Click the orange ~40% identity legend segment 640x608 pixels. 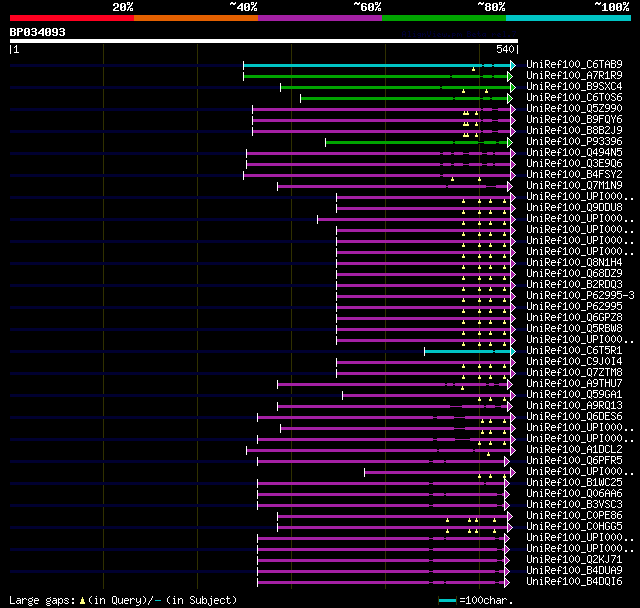(x=196, y=18)
